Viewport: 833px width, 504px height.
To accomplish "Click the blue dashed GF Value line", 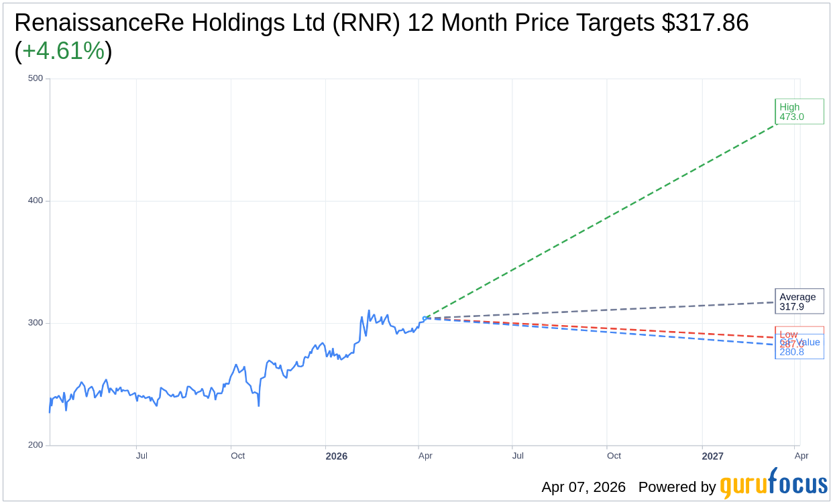I will [604, 331].
